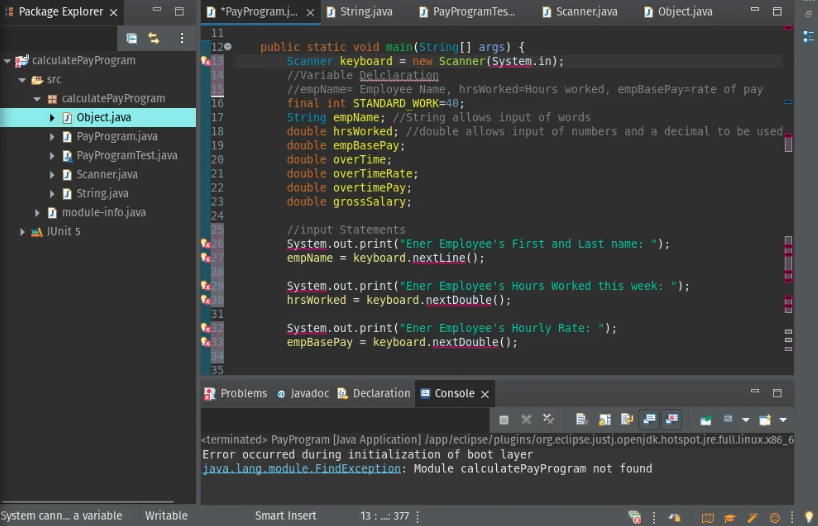This screenshot has width=818, height=526.
Task: Click error marker on line 26
Action: coord(206,244)
